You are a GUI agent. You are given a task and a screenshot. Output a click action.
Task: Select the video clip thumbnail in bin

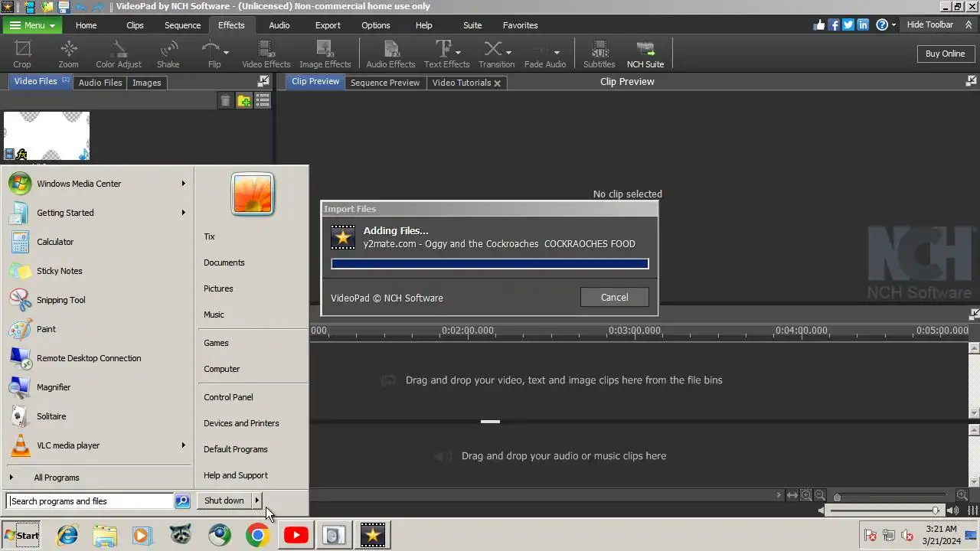click(x=47, y=136)
